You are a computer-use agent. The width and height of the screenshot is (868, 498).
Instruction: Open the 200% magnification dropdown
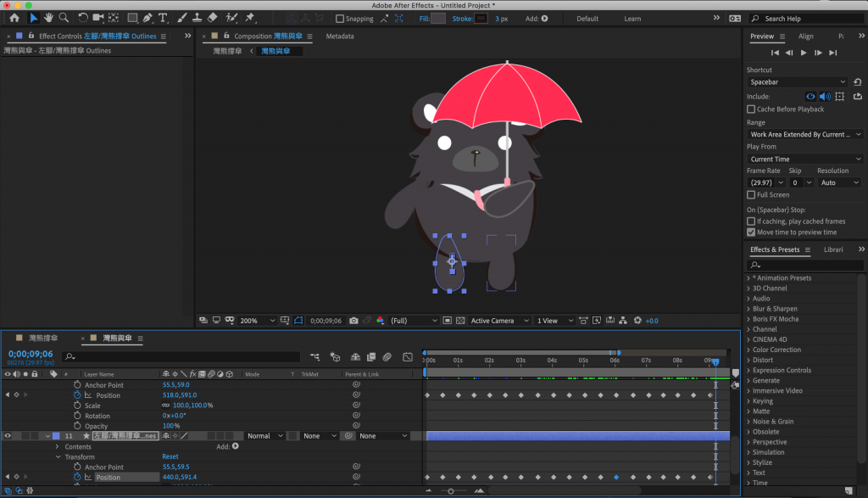tap(257, 321)
